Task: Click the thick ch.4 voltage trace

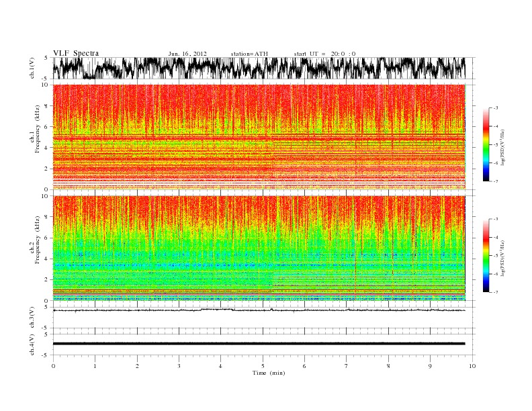Action: tap(259, 344)
